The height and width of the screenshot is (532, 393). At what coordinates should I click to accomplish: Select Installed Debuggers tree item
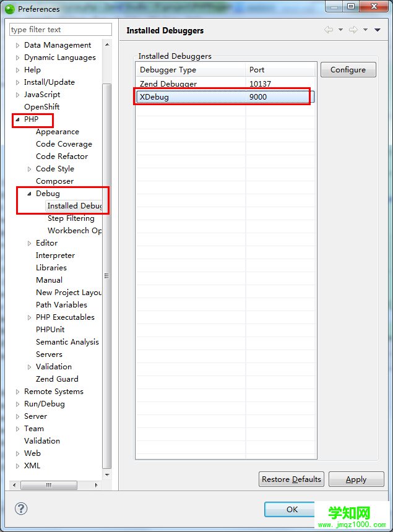click(74, 206)
